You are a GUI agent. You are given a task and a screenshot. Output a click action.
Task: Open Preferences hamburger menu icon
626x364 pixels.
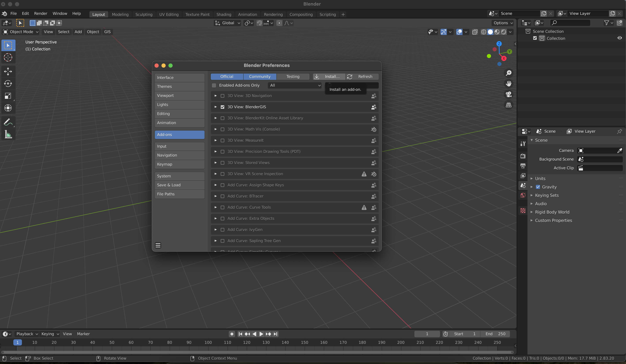pos(158,245)
